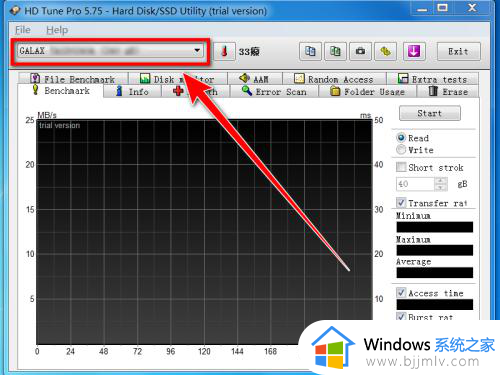Click the HD Tune Pro title bar app icon
The image size is (500, 375).
[15, 11]
